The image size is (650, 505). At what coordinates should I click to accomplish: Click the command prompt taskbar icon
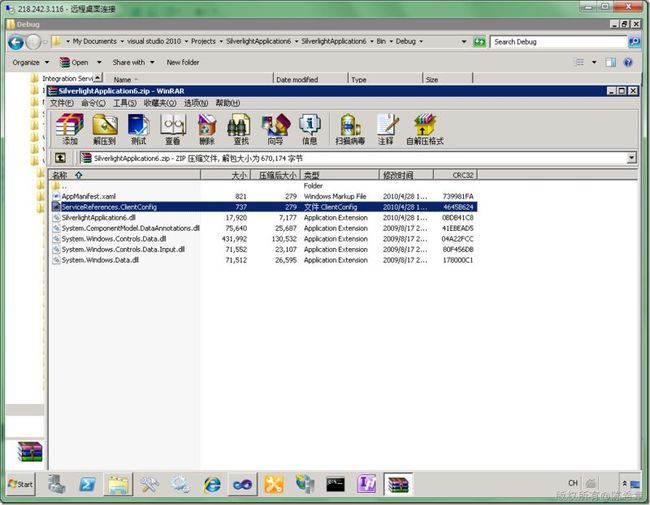coord(335,484)
